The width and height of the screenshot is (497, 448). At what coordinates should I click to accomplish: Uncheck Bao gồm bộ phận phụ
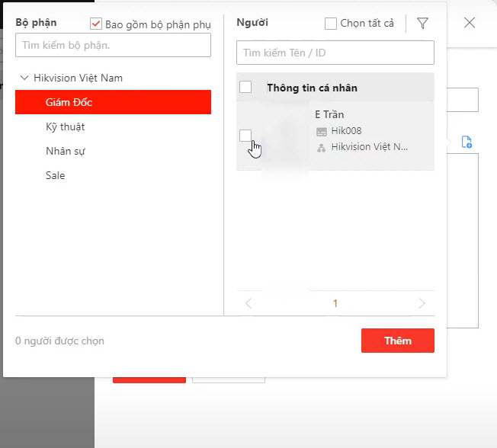[96, 24]
